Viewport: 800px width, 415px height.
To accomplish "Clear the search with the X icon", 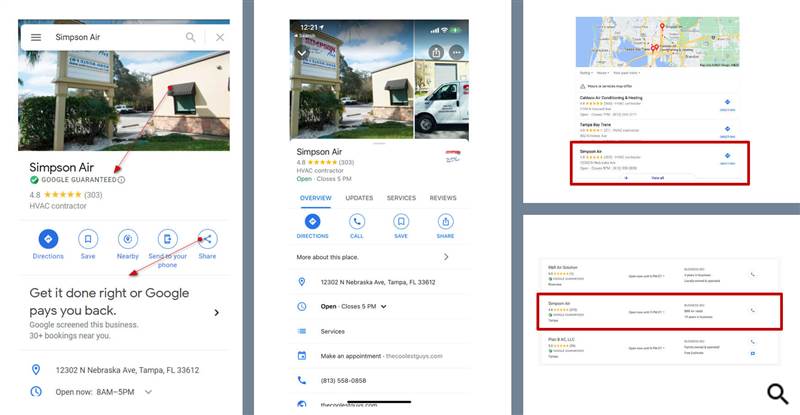I will (x=220, y=37).
